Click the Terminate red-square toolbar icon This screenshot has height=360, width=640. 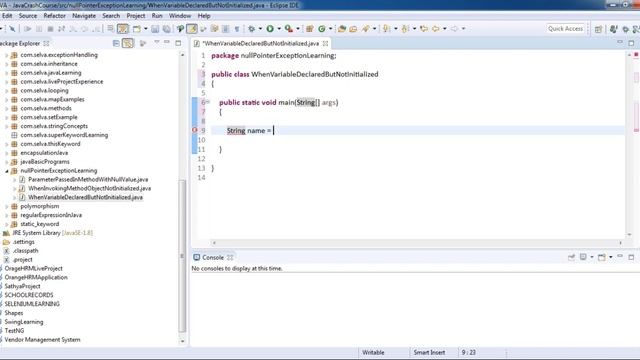point(50,29)
